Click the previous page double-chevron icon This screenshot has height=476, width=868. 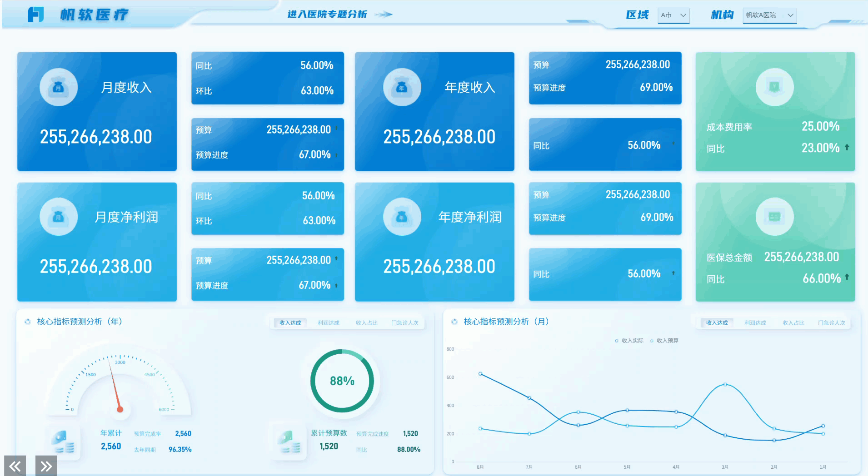[15, 466]
